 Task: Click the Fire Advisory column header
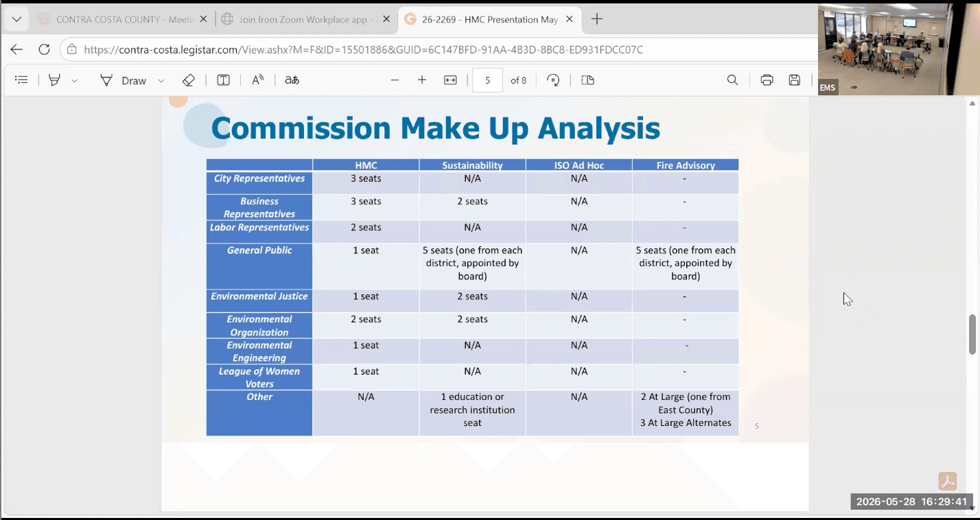[x=686, y=165]
